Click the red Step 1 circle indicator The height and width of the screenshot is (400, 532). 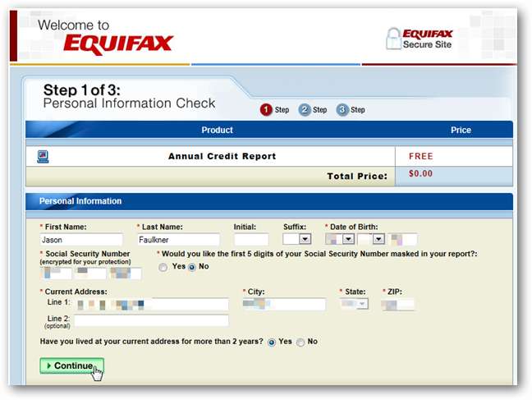266,110
